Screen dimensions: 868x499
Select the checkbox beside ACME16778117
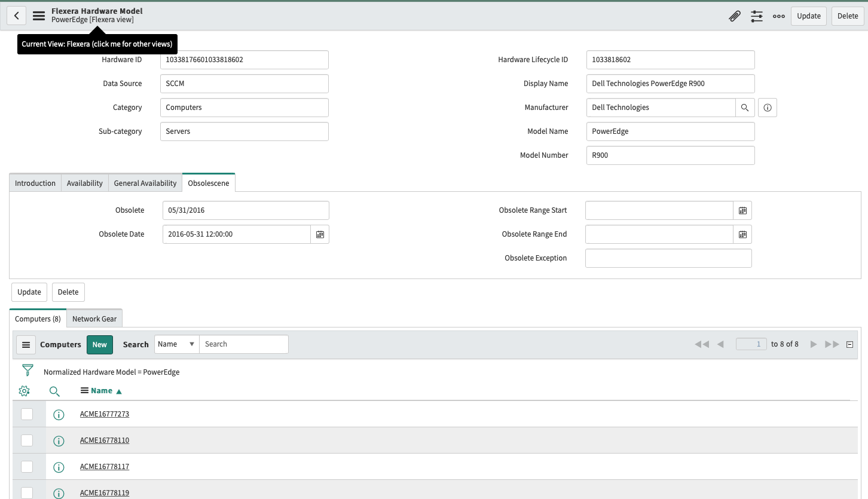(26, 467)
